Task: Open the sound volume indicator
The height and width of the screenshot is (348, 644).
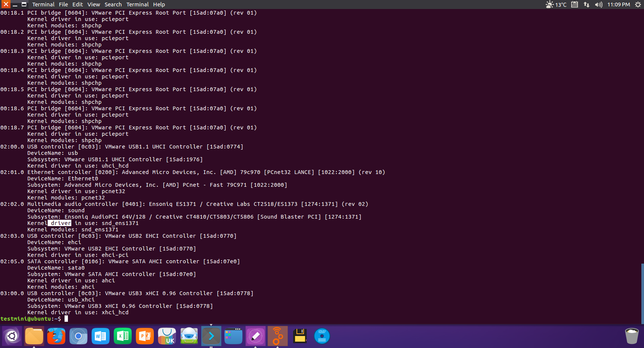Action: 599,4
